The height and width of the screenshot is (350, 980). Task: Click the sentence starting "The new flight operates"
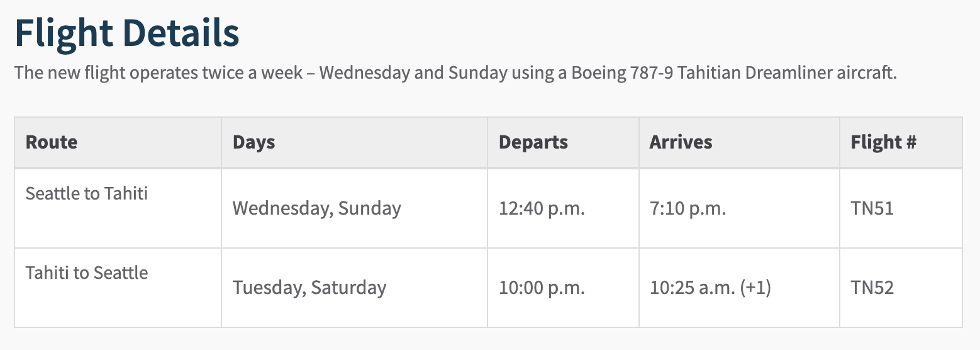[456, 72]
